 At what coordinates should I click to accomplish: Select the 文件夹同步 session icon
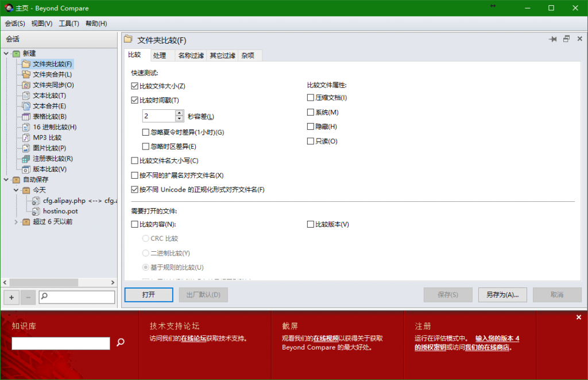click(x=26, y=85)
